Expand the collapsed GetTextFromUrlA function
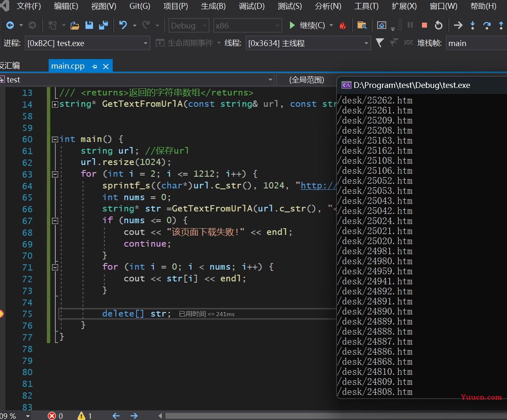Image resolution: width=507 pixels, height=420 pixels. click(x=55, y=104)
